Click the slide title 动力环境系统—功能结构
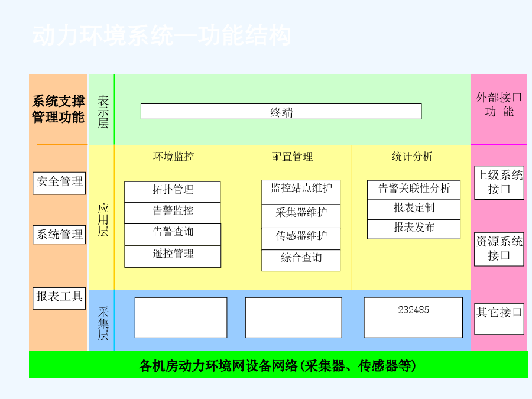Viewport: 532px width, 399px height. click(161, 35)
